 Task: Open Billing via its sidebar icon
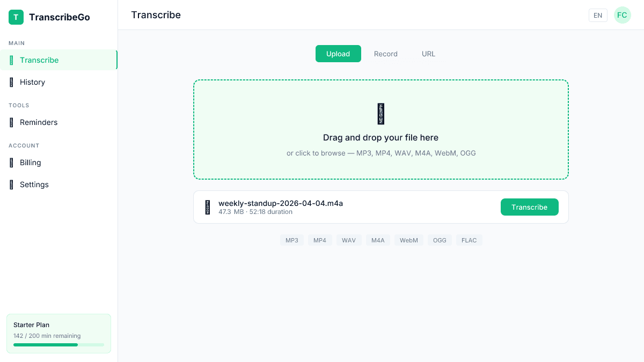(x=12, y=162)
